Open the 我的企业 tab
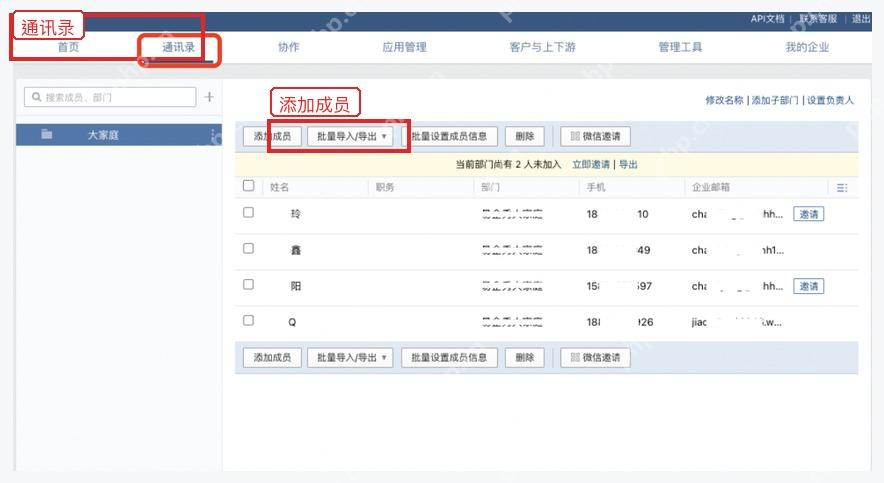Viewport: 884px width, 483px height. click(807, 47)
